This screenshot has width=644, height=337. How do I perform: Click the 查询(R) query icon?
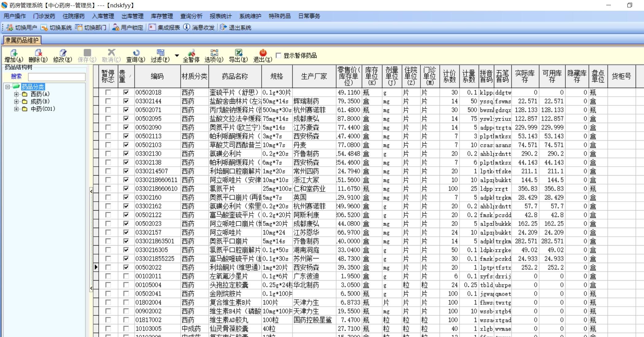click(136, 53)
